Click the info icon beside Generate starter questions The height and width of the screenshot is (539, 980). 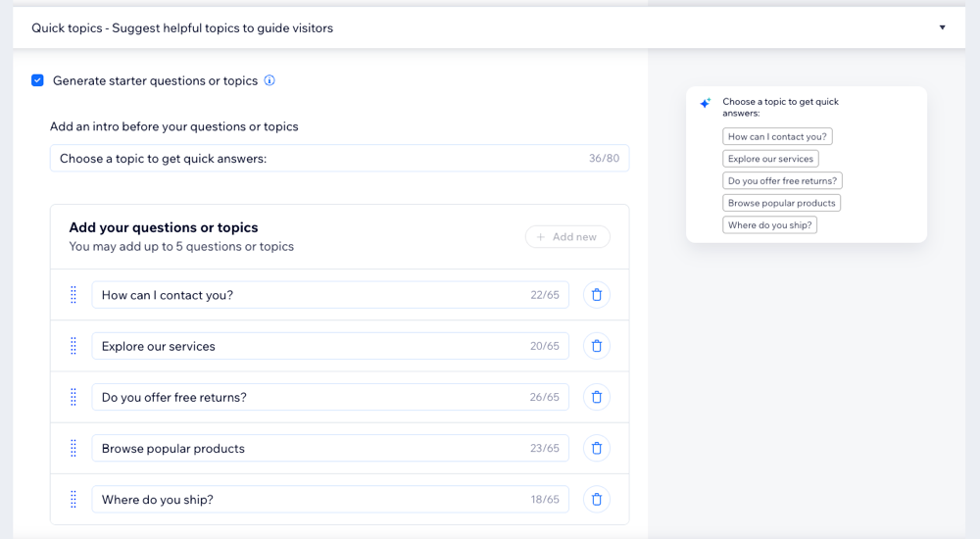click(269, 80)
